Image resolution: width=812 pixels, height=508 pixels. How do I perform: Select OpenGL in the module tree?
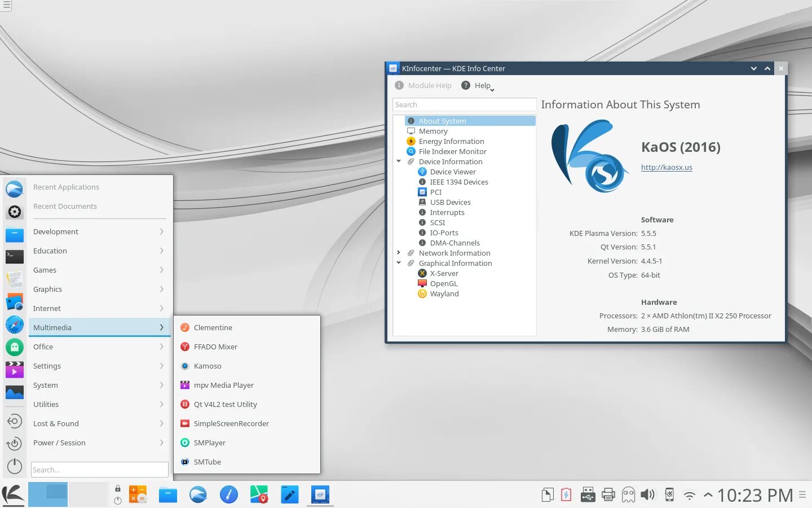click(444, 283)
